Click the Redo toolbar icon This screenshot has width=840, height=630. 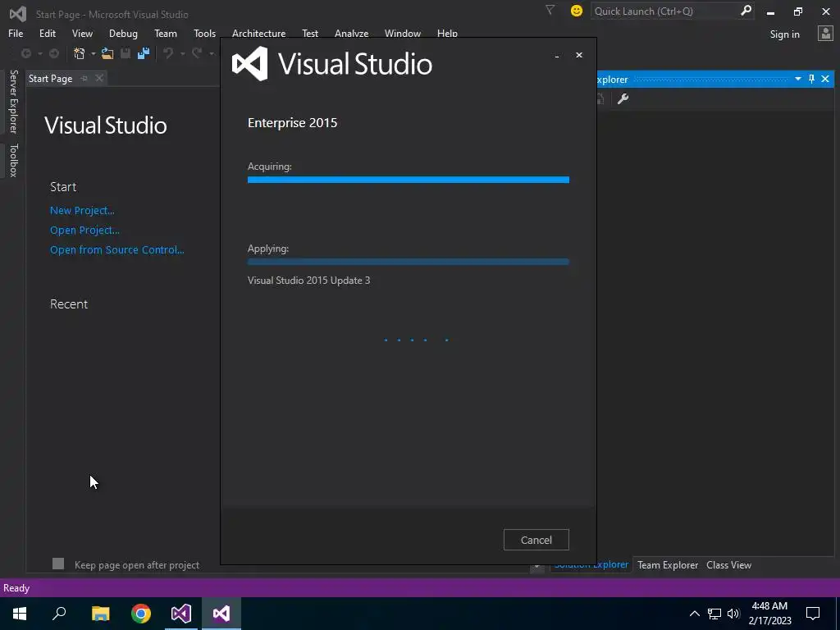[197, 53]
